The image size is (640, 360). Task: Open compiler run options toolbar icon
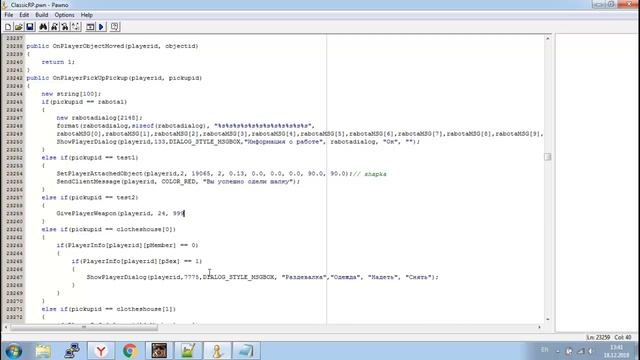115,27
